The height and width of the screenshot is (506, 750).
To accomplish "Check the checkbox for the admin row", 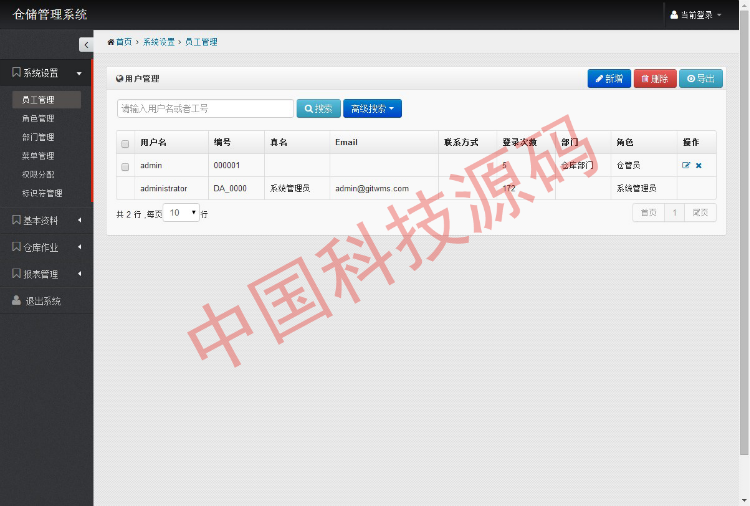I will [125, 166].
